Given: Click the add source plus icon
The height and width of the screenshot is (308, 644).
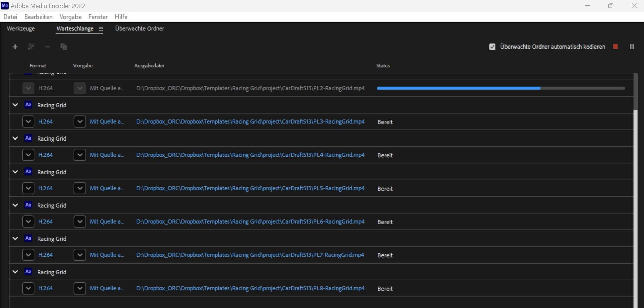Looking at the screenshot, I should tap(15, 47).
